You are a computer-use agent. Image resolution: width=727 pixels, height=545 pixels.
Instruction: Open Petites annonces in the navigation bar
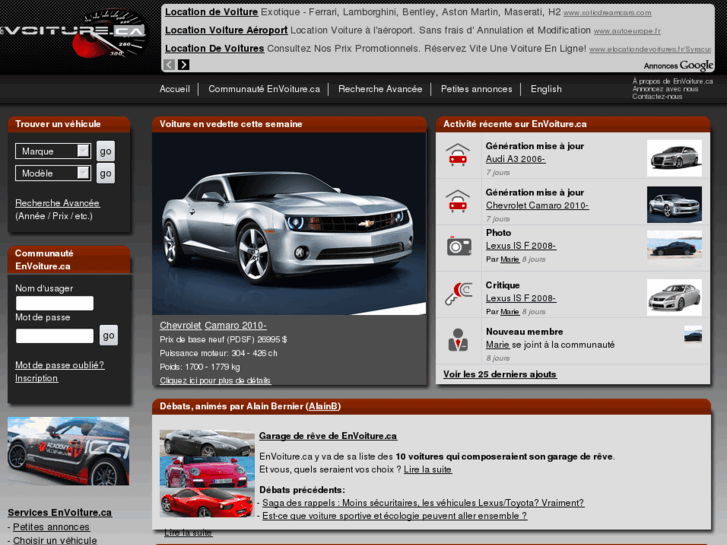click(477, 89)
